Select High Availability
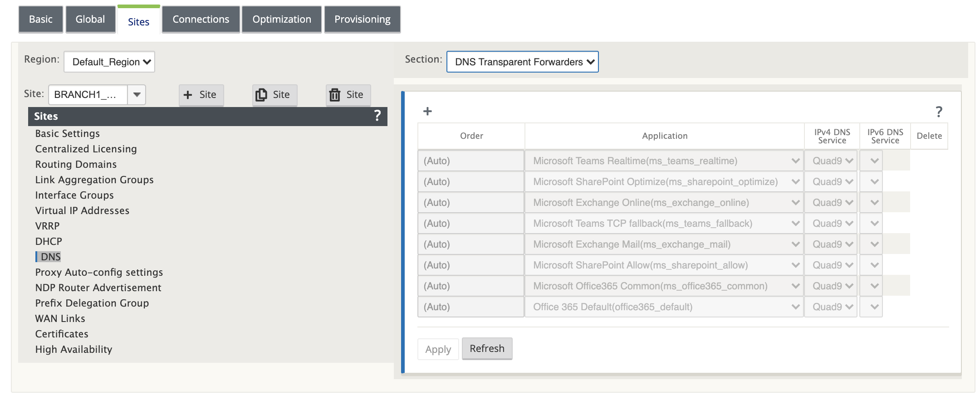 click(x=73, y=349)
